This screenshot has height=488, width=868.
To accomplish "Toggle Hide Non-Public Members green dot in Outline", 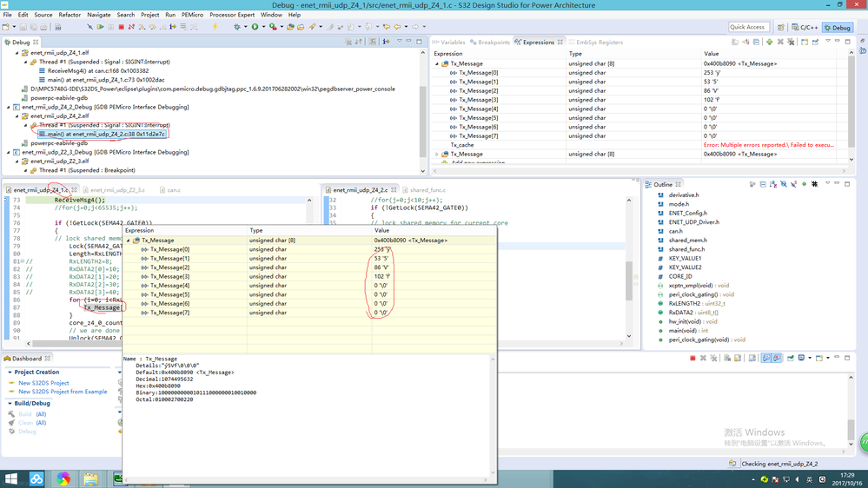I will 804,184.
